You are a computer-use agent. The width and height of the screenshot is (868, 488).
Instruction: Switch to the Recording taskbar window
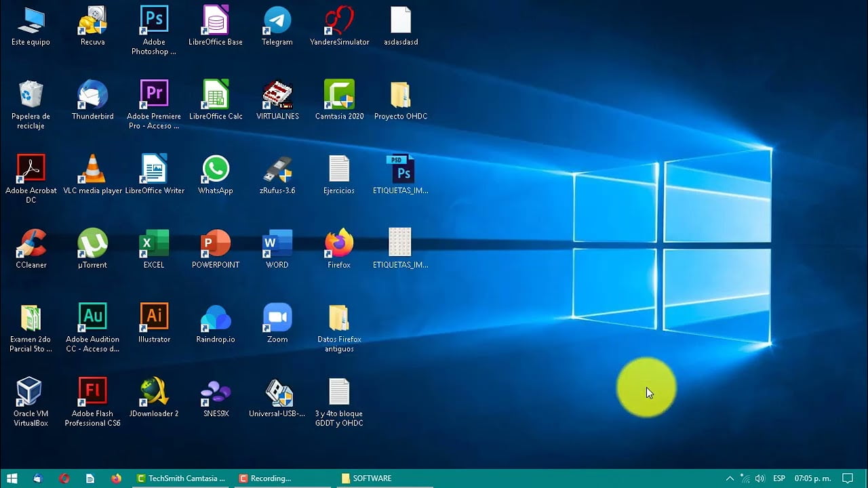(x=283, y=478)
